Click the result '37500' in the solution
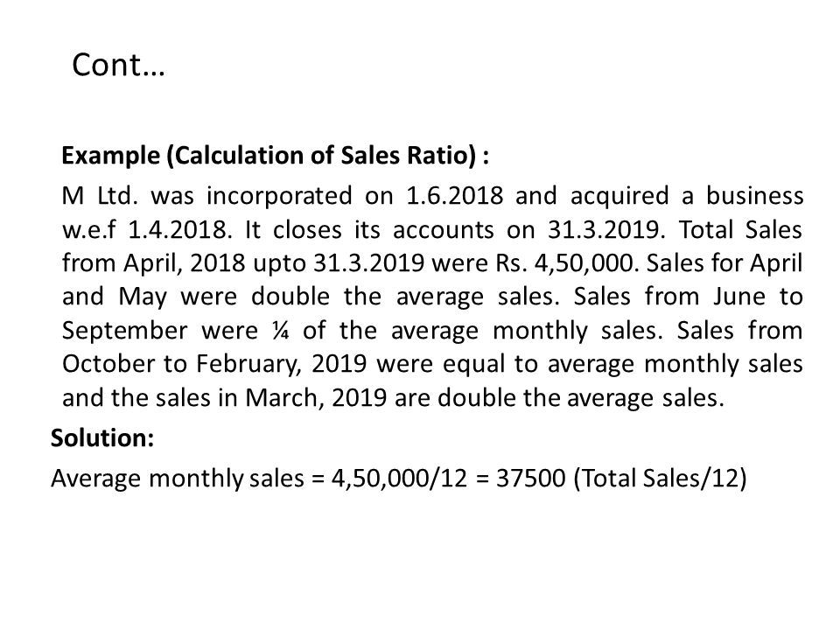Viewport: 840px width, 630px height. coord(530,478)
